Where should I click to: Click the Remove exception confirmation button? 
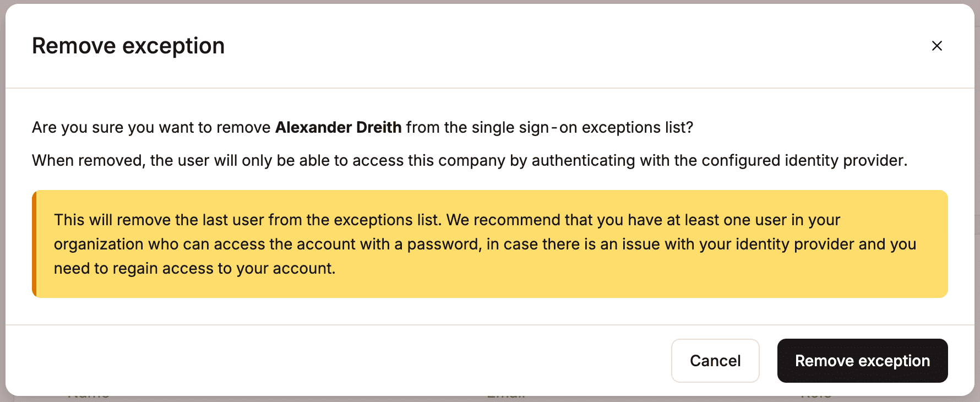(x=862, y=361)
